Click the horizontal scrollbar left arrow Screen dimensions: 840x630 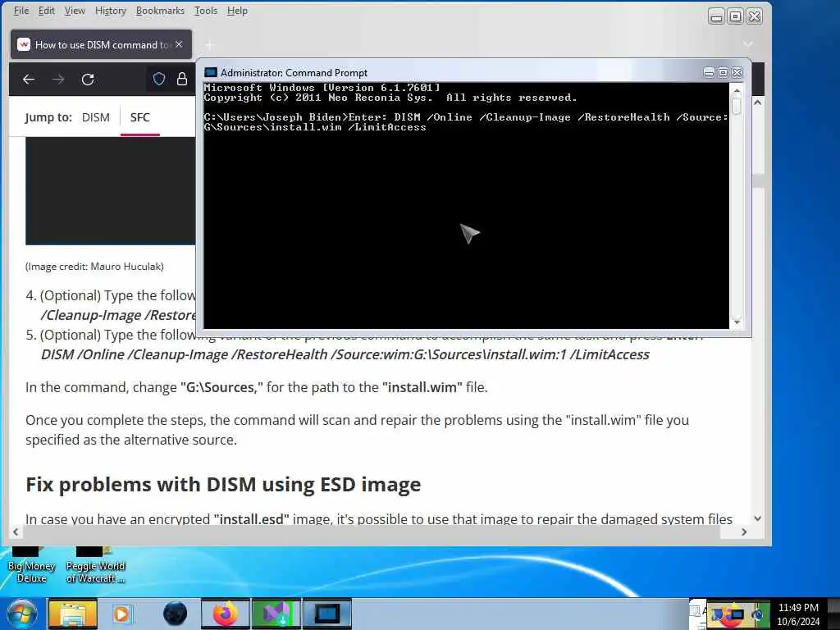(16, 532)
